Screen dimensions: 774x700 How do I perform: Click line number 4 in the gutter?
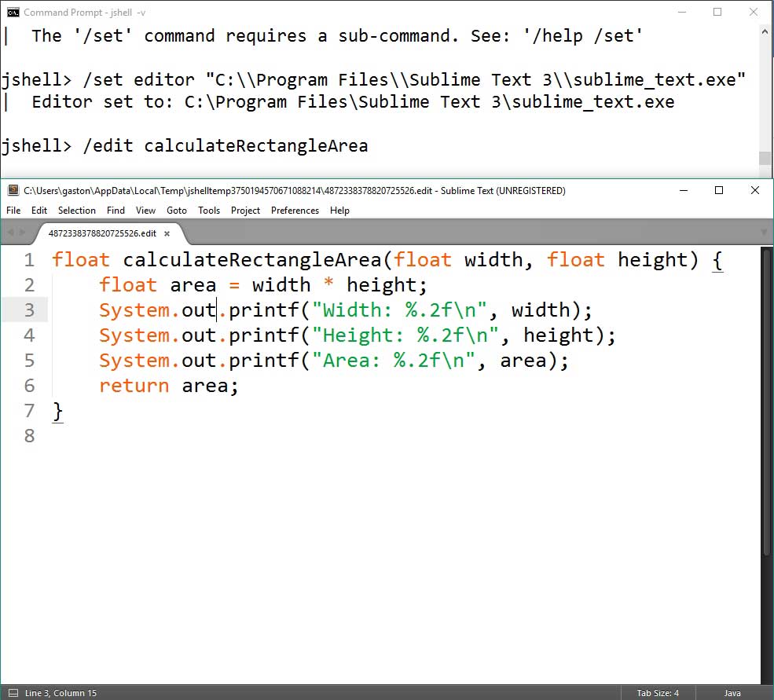click(29, 335)
